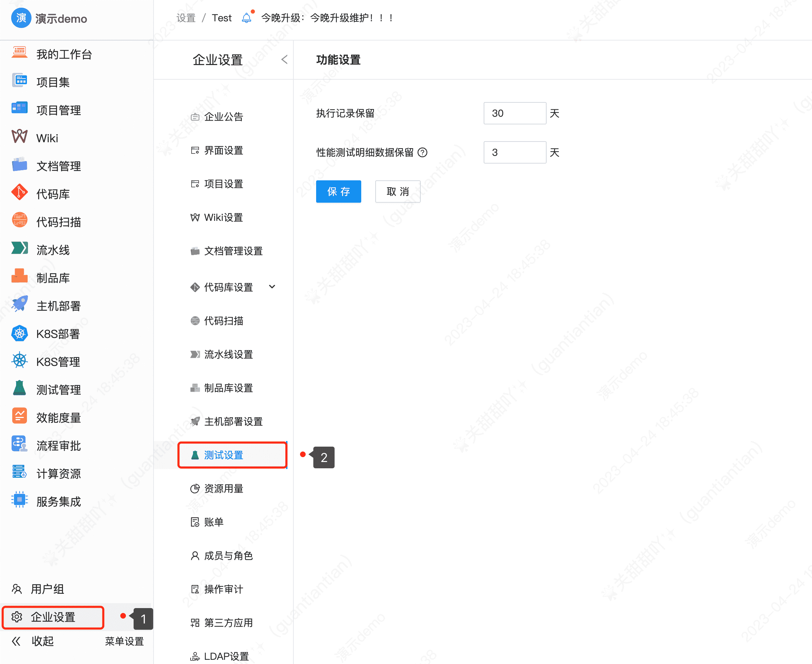Select the 制品库 icon in sidebar

click(x=19, y=277)
